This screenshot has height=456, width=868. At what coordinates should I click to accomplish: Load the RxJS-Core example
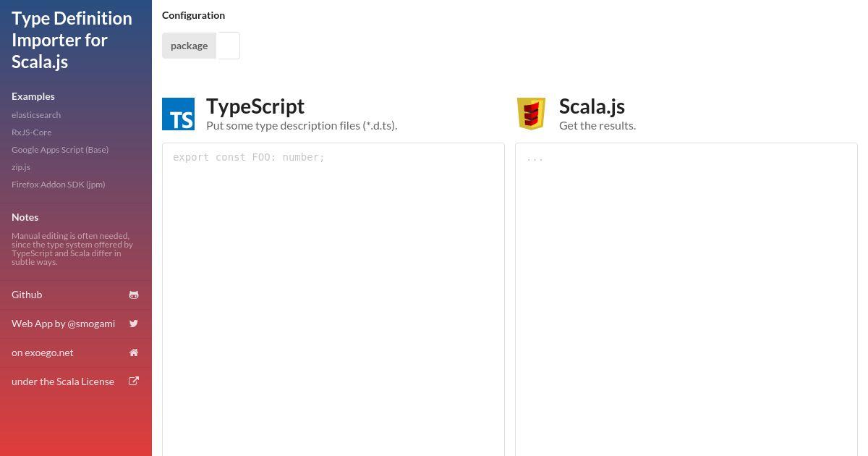tap(32, 132)
